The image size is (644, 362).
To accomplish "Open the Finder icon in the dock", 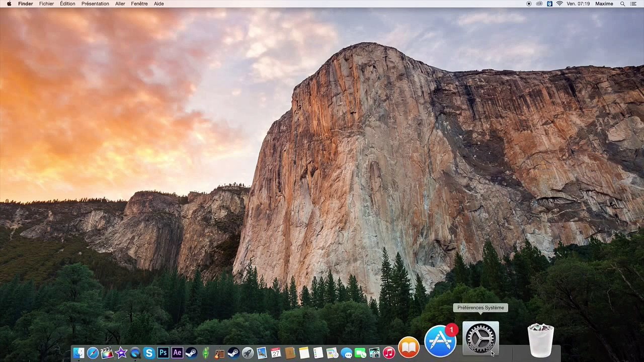I will [x=78, y=353].
